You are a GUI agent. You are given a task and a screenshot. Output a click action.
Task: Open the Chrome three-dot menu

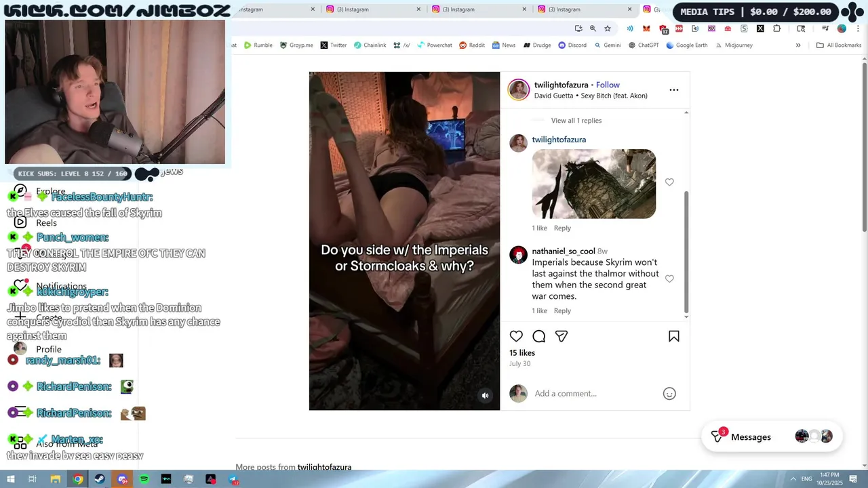pos(859,28)
